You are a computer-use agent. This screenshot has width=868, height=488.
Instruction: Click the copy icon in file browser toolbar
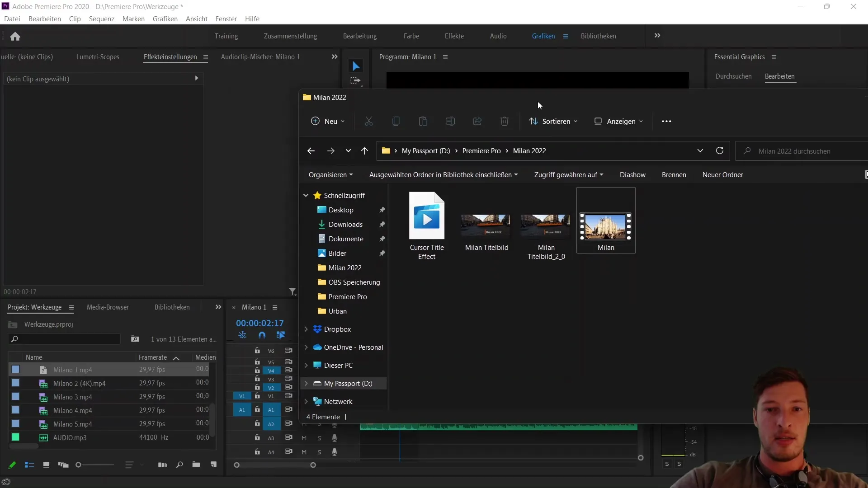(396, 121)
